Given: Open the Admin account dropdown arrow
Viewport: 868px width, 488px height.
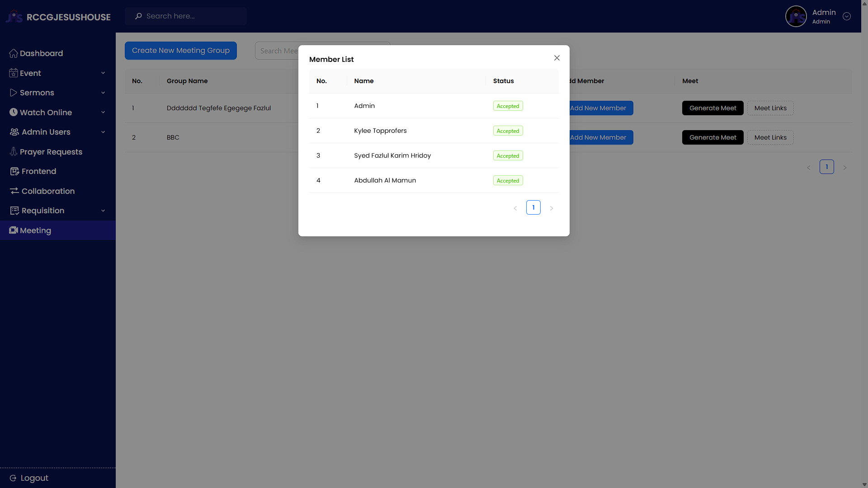Looking at the screenshot, I should click(x=847, y=16).
